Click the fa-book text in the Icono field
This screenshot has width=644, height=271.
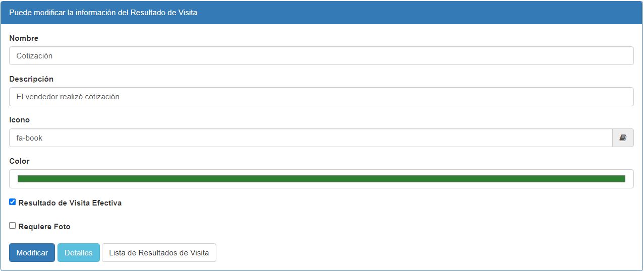29,138
